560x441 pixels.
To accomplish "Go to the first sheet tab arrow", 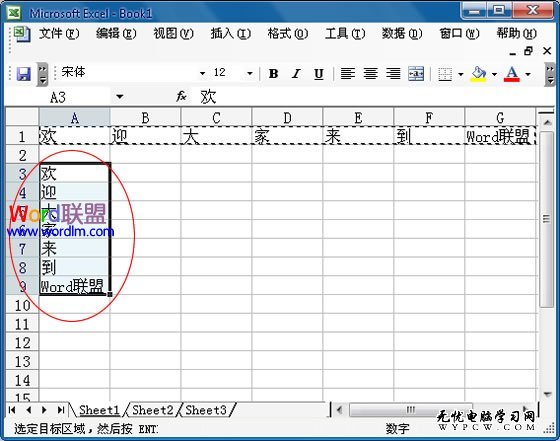I will 12,410.
